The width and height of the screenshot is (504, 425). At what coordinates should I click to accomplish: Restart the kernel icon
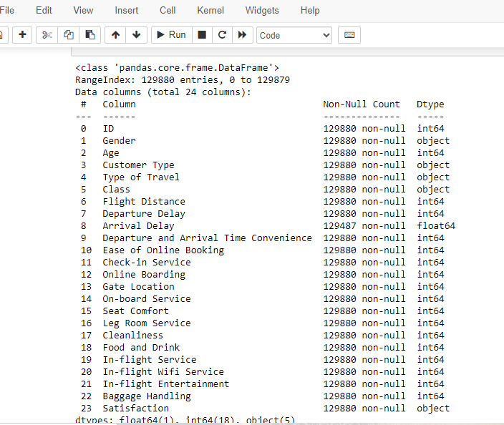(222, 34)
